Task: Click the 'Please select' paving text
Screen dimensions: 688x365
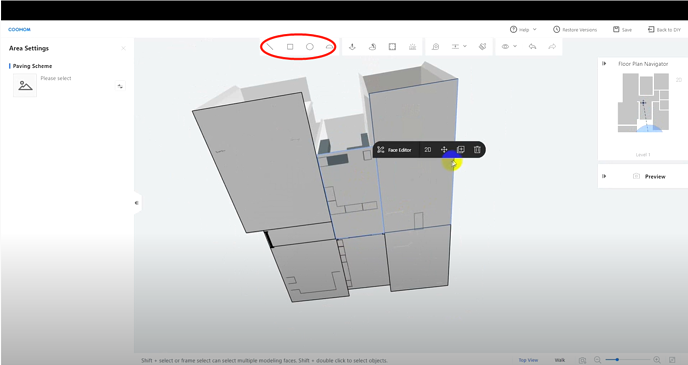Action: coord(56,78)
